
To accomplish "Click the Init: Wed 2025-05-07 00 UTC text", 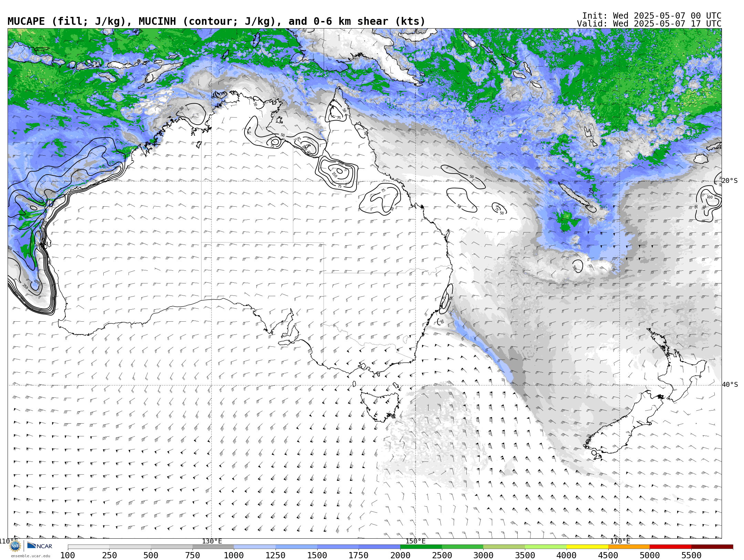I will tap(651, 16).
